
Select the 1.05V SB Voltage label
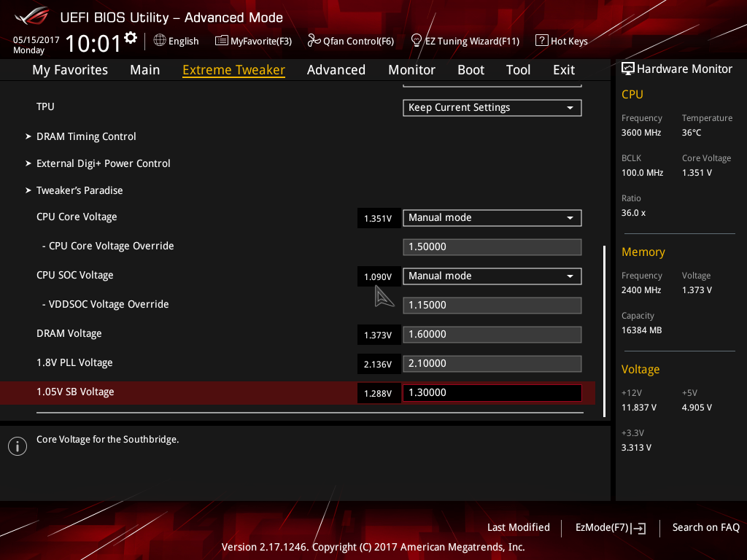coord(75,392)
